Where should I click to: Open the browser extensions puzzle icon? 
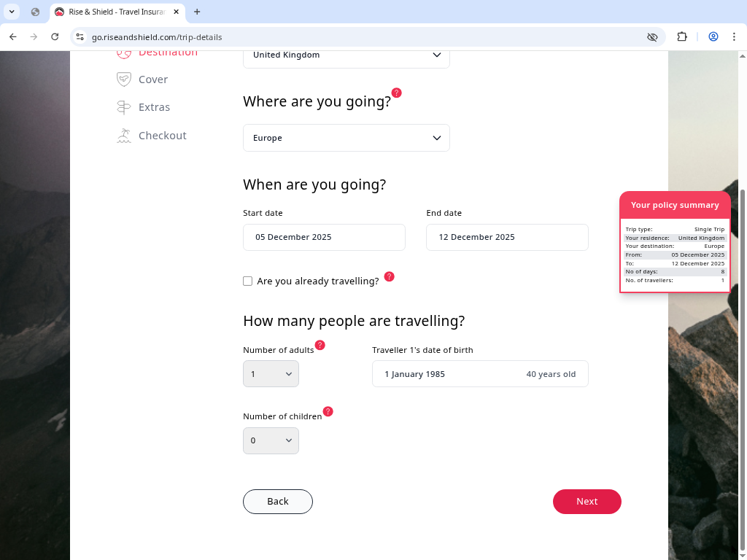[x=682, y=36]
